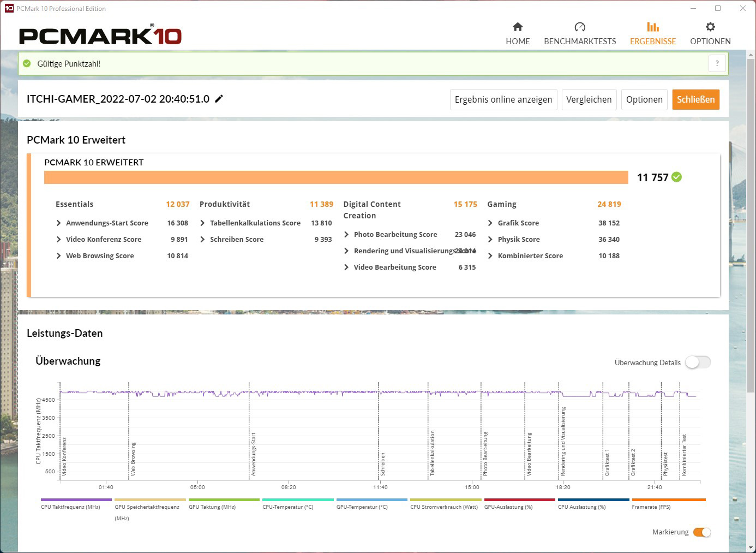Click the PCMark 10 title bar app icon
Screen dimensions: 756x553
pyautogui.click(x=9, y=8)
